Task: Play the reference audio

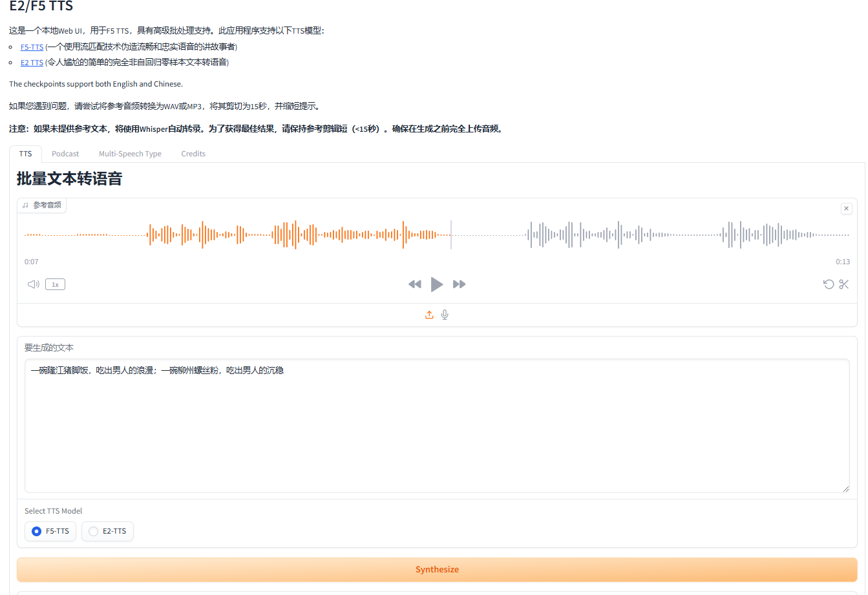Action: pyautogui.click(x=437, y=284)
